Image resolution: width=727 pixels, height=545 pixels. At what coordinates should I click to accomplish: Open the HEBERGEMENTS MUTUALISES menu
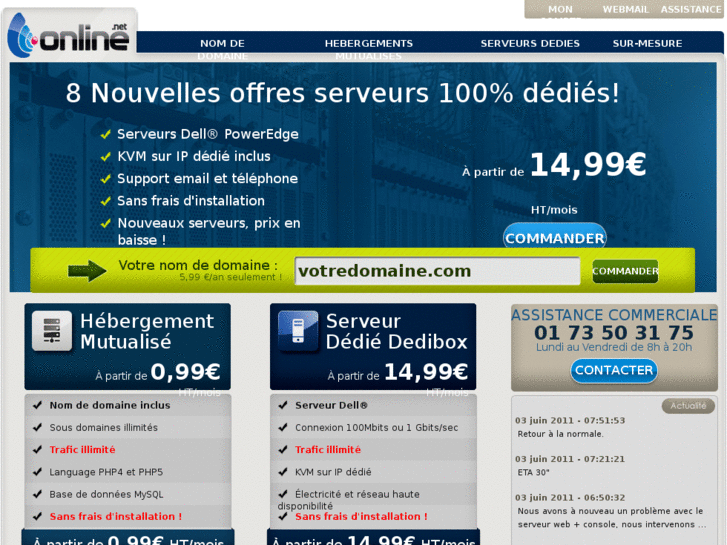[x=369, y=49]
